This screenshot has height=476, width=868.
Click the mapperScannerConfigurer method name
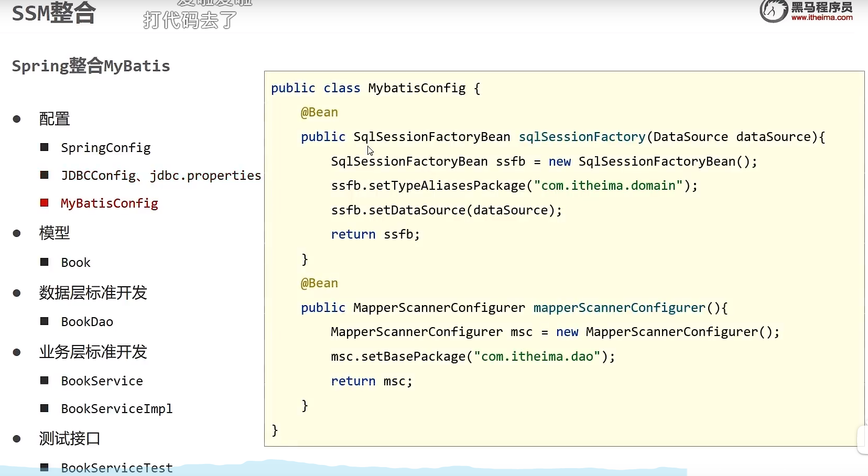619,308
